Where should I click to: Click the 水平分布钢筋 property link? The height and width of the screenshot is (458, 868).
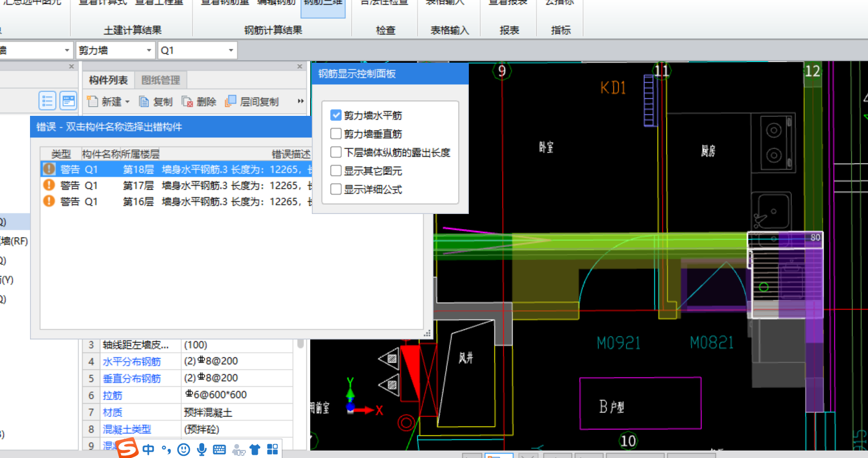point(132,361)
